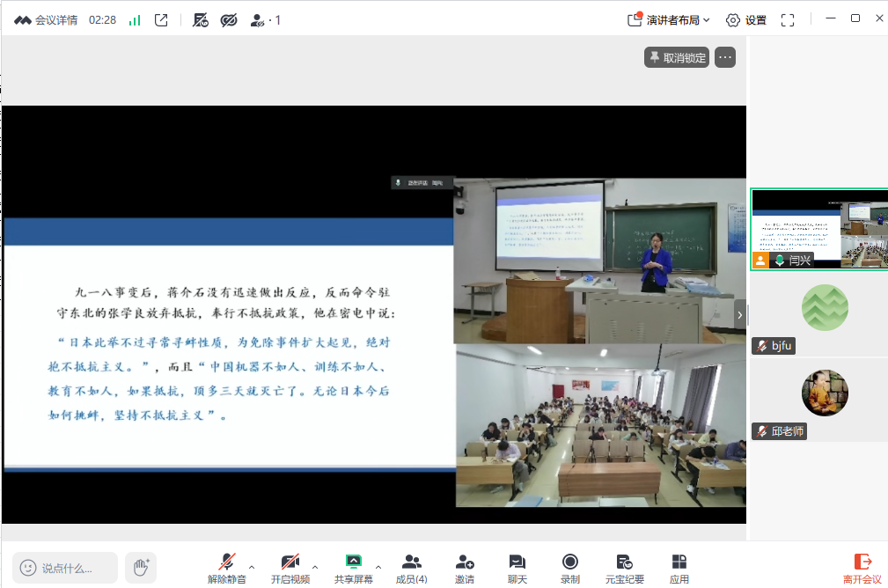Click the emoji smiley icon in chat box
This screenshot has width=888, height=588.
[x=28, y=568]
